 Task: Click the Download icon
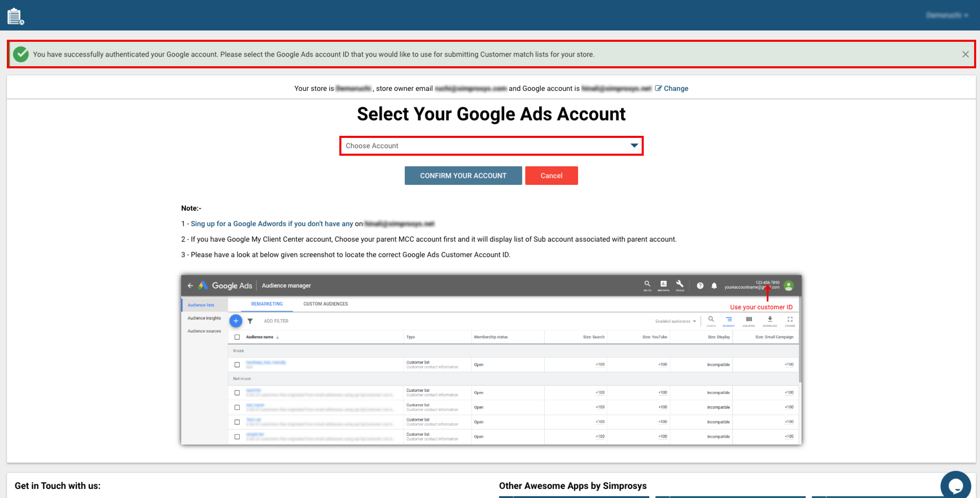click(770, 321)
